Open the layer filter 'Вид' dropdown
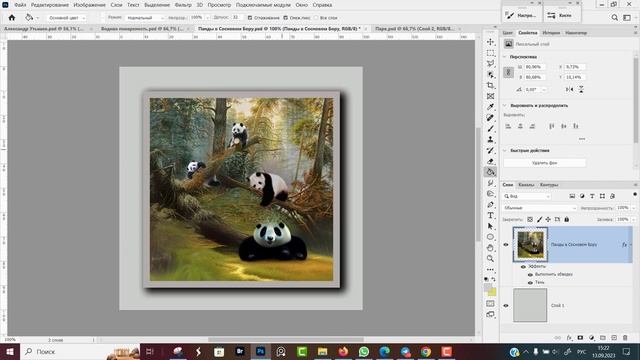This screenshot has width=640, height=360. tap(527, 196)
